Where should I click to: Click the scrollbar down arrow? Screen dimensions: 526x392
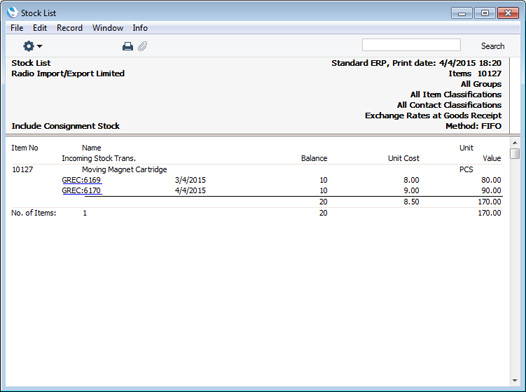point(515,381)
